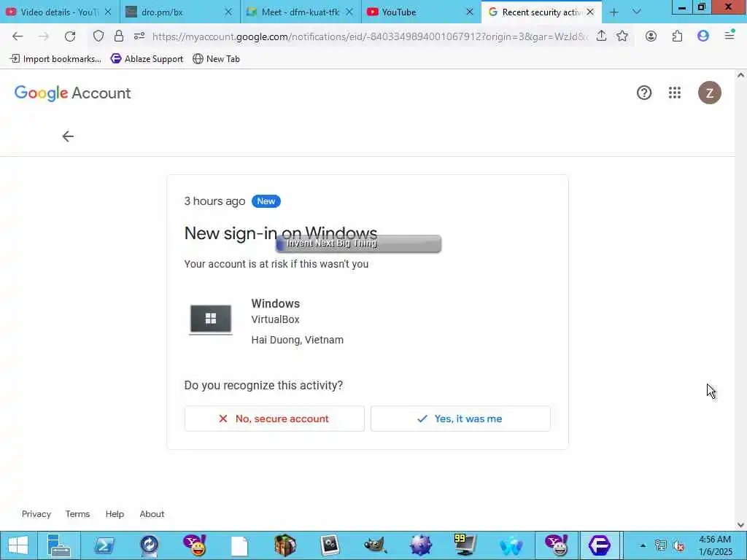Screen dimensions: 747x560
Task: Show site security padlock info
Action: pyautogui.click(x=119, y=36)
